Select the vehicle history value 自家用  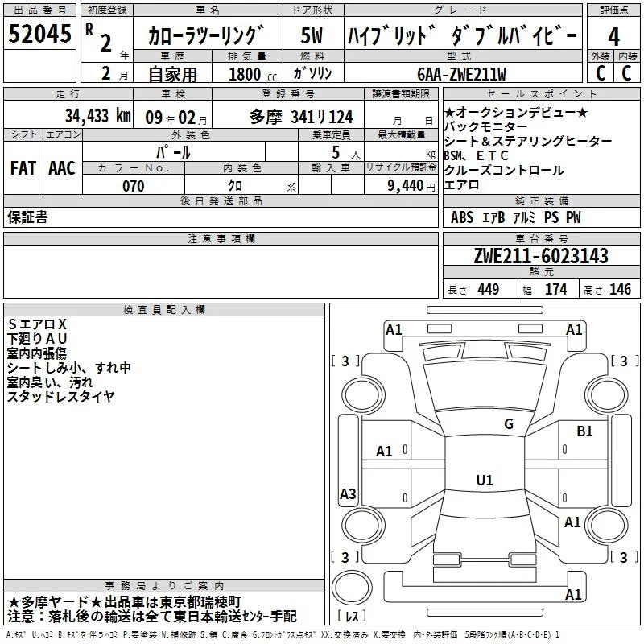pyautogui.click(x=172, y=74)
